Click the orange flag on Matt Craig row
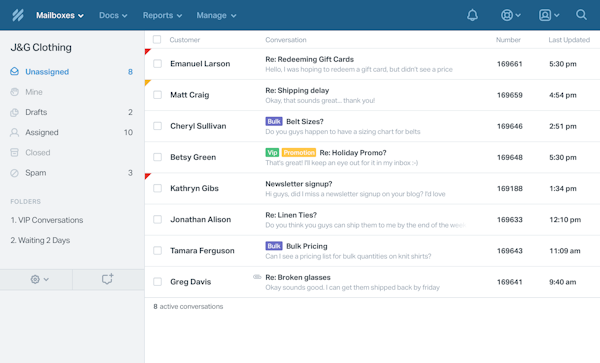The height and width of the screenshot is (363, 600). [148, 82]
